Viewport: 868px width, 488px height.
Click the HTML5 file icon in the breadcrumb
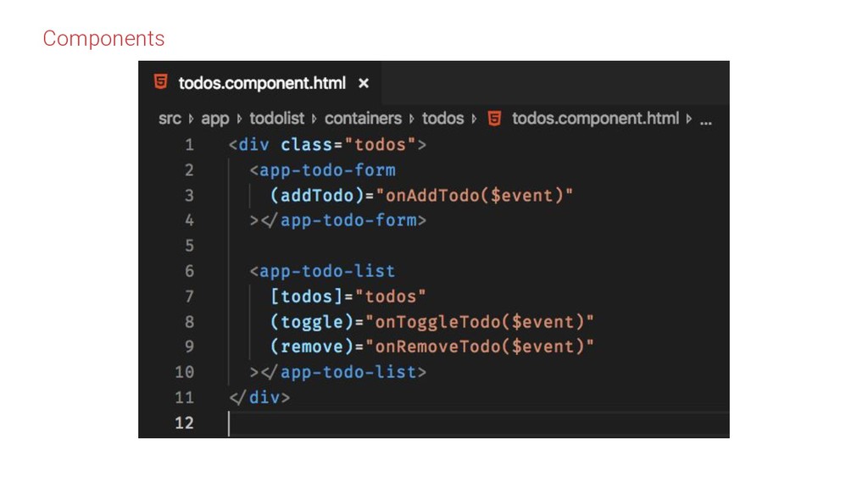pyautogui.click(x=496, y=119)
